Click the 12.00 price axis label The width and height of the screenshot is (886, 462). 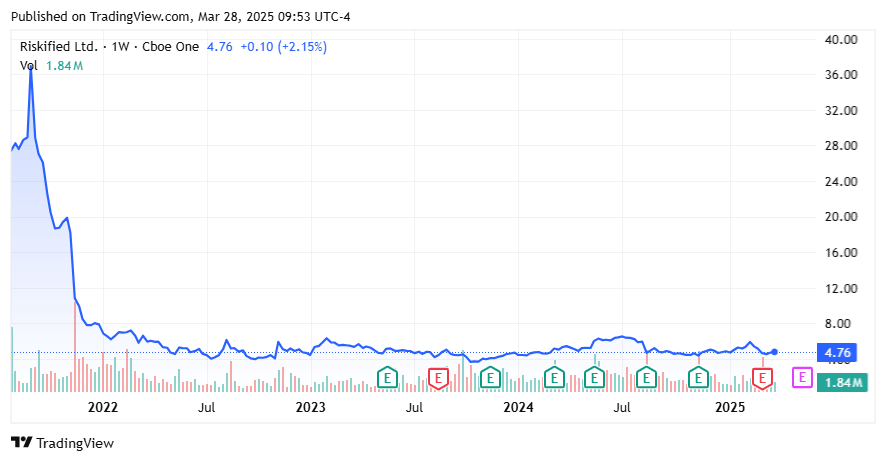(x=841, y=288)
